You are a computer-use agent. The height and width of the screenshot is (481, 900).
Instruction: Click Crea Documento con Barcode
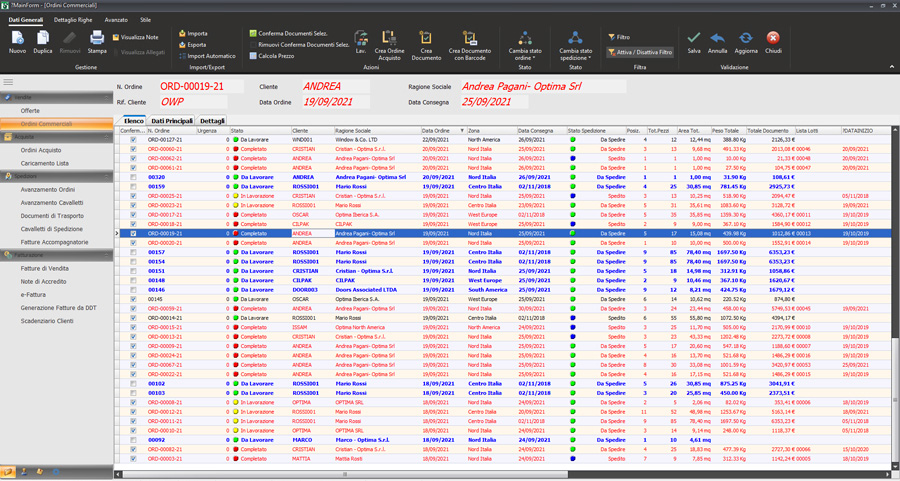pyautogui.click(x=470, y=45)
